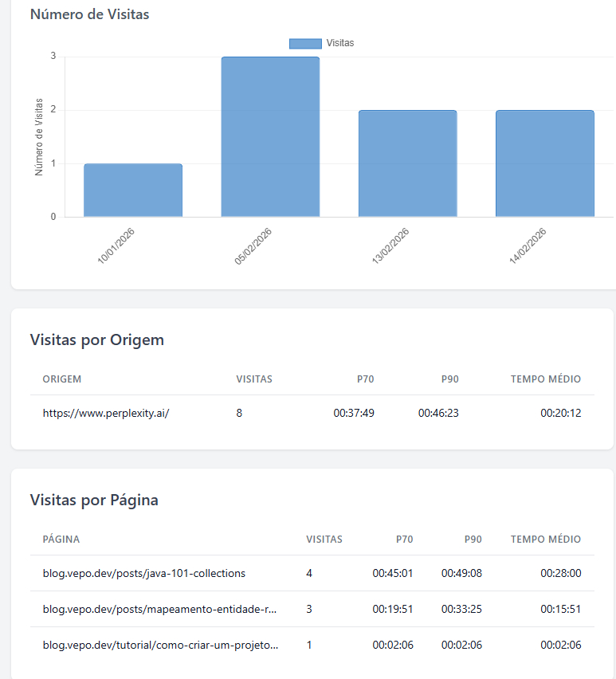Click the P70 header in Visitas por Origem

point(365,379)
